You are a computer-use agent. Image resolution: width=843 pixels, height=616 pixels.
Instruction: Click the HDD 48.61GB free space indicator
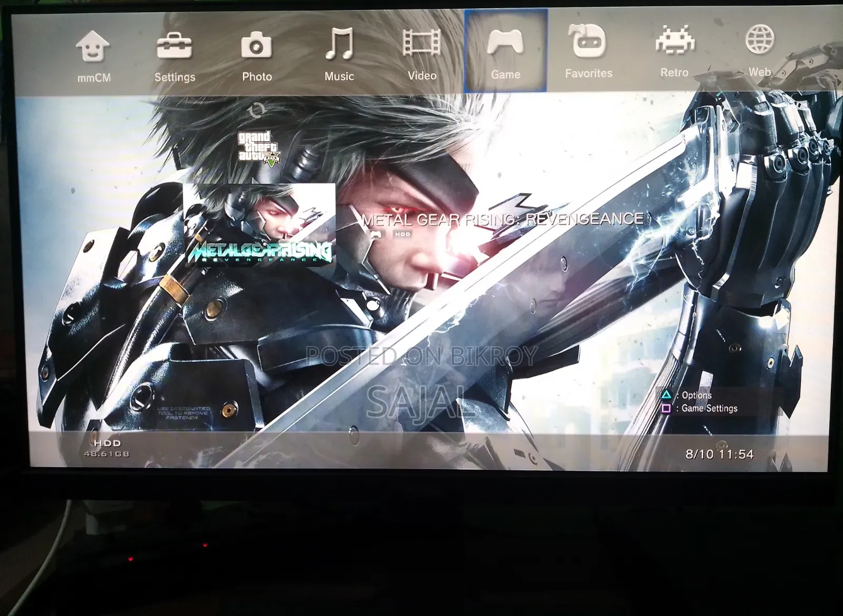pyautogui.click(x=107, y=448)
